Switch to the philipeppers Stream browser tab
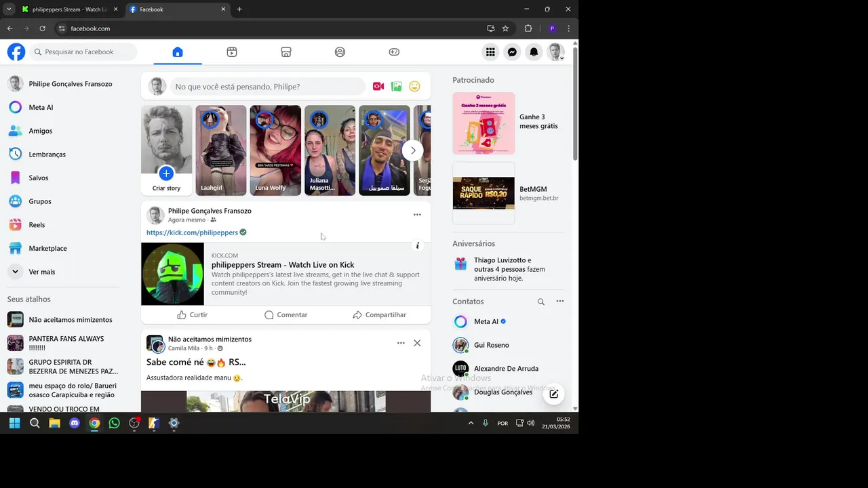Viewport: 868px width, 488px height. point(69,9)
